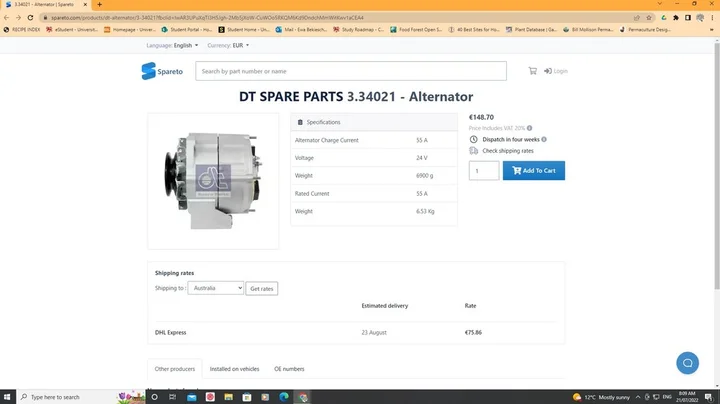Click the dispatch time info icon
The width and height of the screenshot is (720, 404).
[545, 139]
